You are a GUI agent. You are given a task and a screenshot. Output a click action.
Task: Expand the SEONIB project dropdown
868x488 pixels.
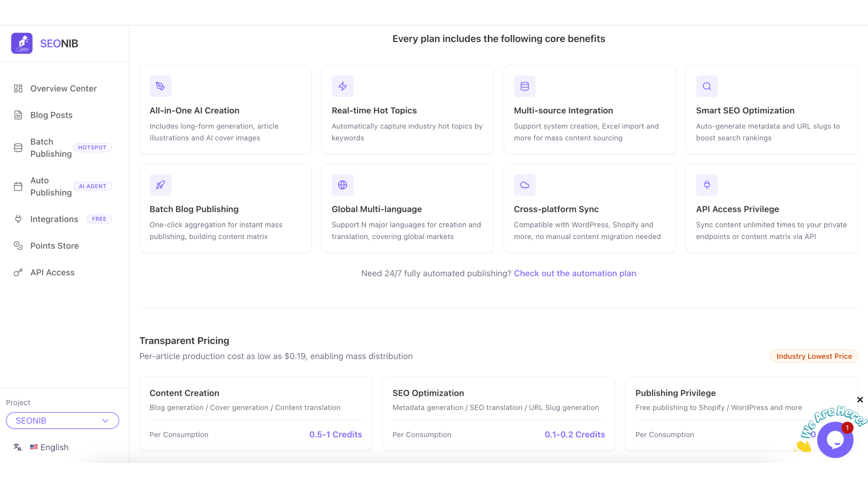62,421
